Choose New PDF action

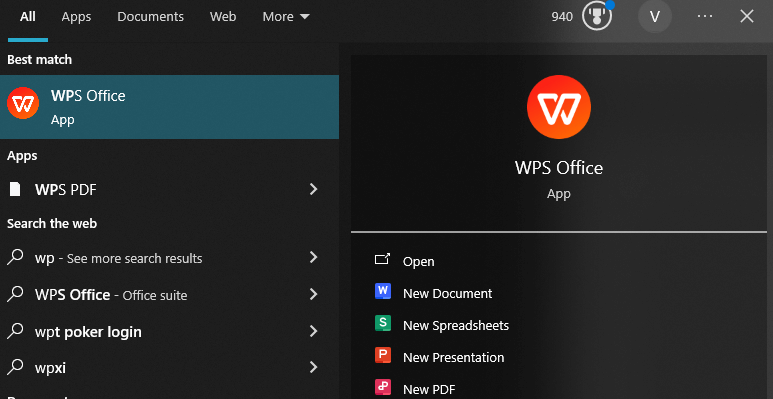tap(429, 390)
